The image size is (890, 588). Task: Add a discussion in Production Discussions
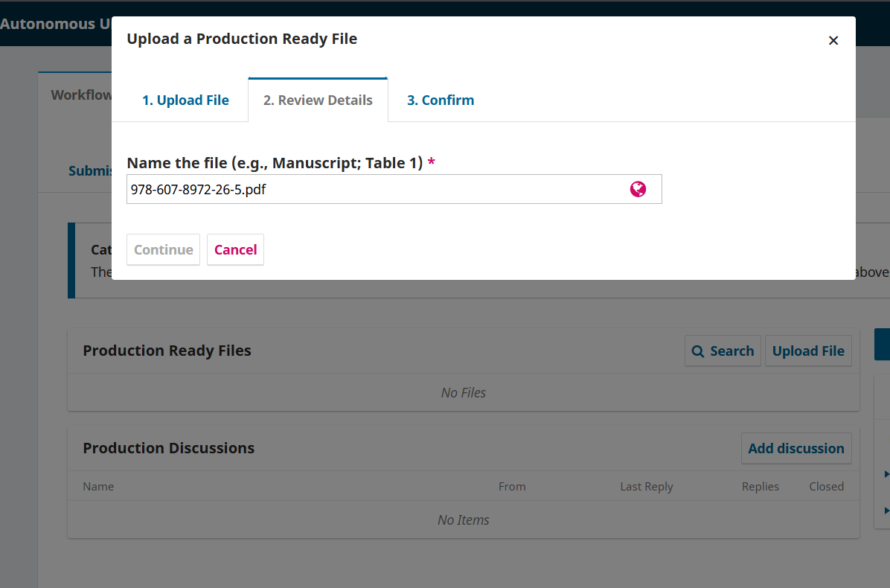(796, 448)
